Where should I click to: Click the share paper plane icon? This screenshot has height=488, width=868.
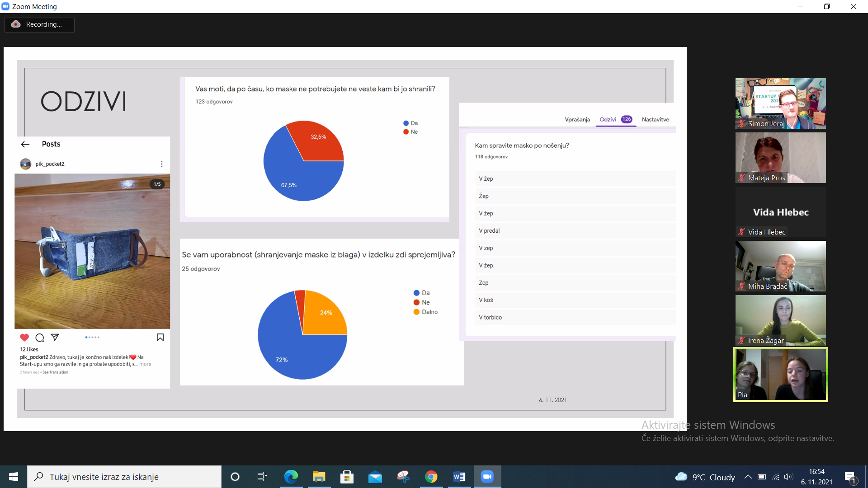[x=55, y=338]
